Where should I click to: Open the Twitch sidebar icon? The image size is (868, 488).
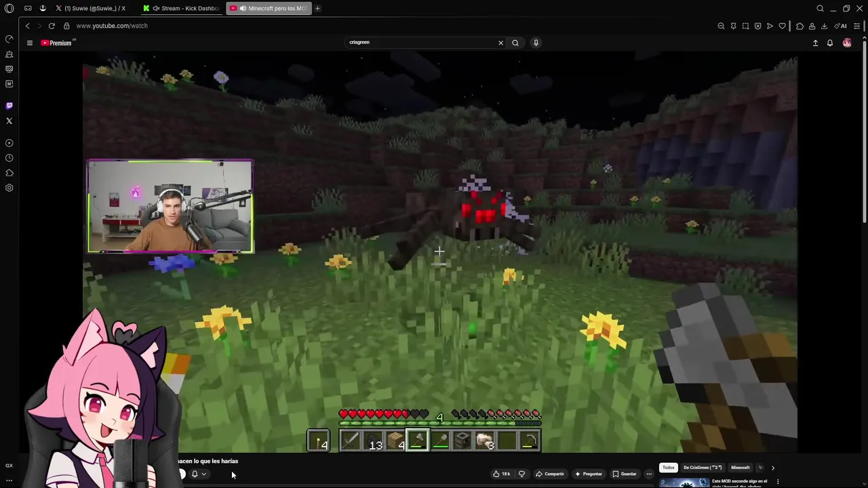coord(9,106)
